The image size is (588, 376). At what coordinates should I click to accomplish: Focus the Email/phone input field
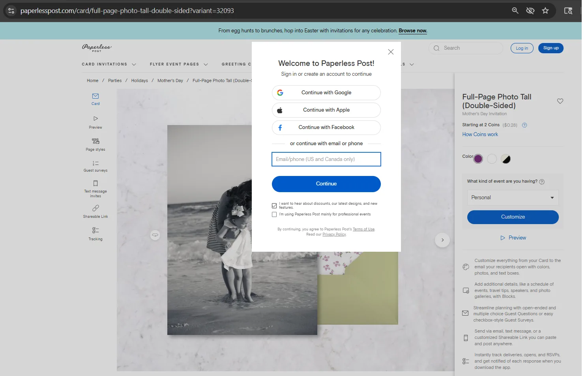click(x=326, y=159)
